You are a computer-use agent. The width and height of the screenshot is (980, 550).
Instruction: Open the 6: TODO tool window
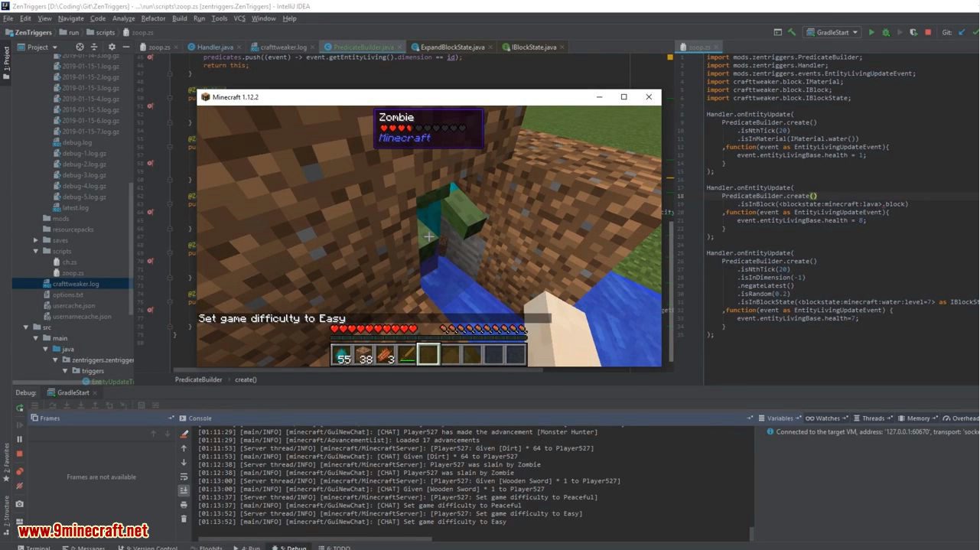(x=334, y=547)
